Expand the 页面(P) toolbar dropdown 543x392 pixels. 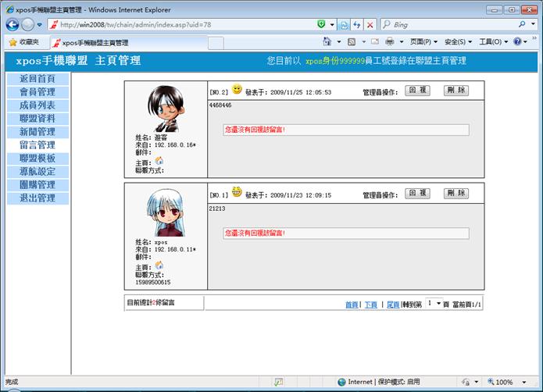424,41
